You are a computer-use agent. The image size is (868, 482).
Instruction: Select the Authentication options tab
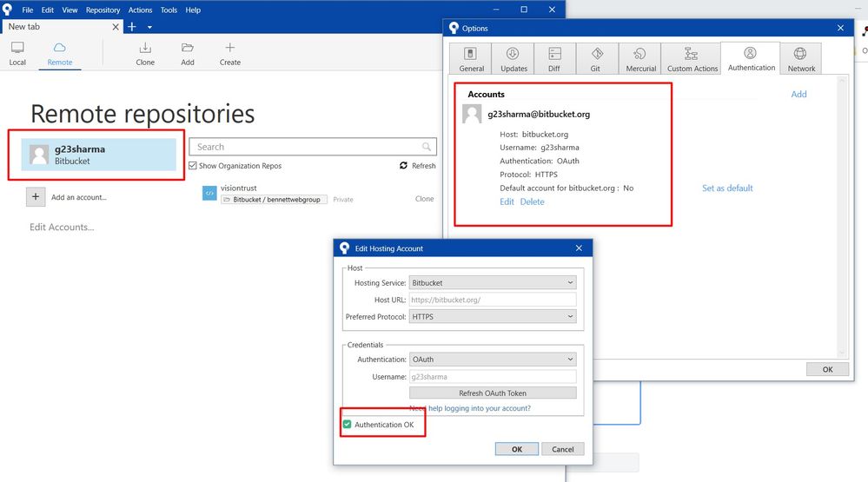coord(751,58)
